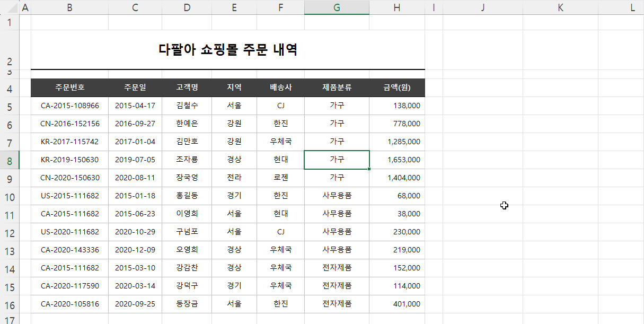Select the cell containing 김철수

187,105
